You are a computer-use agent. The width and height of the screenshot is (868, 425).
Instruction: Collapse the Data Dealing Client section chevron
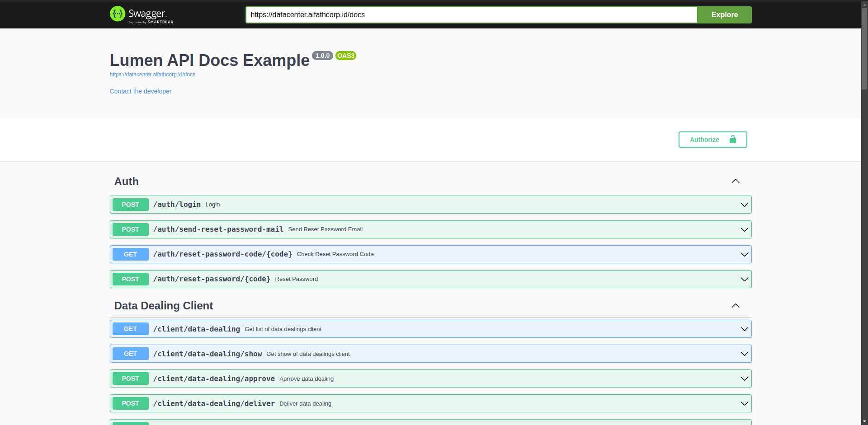[x=736, y=306]
